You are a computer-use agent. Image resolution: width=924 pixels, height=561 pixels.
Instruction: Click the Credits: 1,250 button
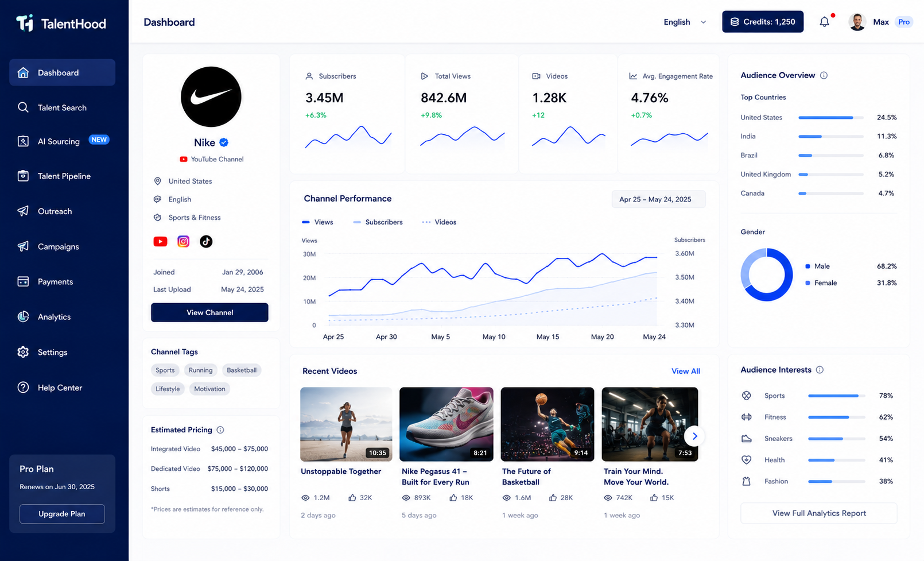763,22
